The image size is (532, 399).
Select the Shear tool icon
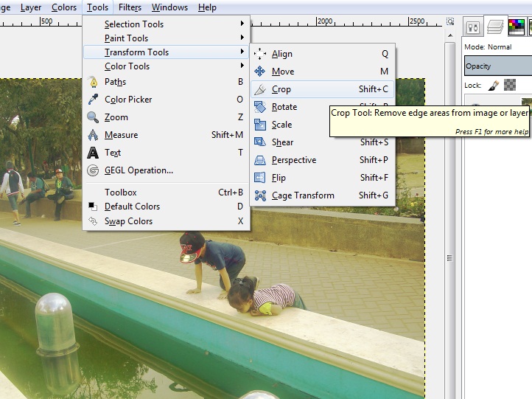[260, 142]
